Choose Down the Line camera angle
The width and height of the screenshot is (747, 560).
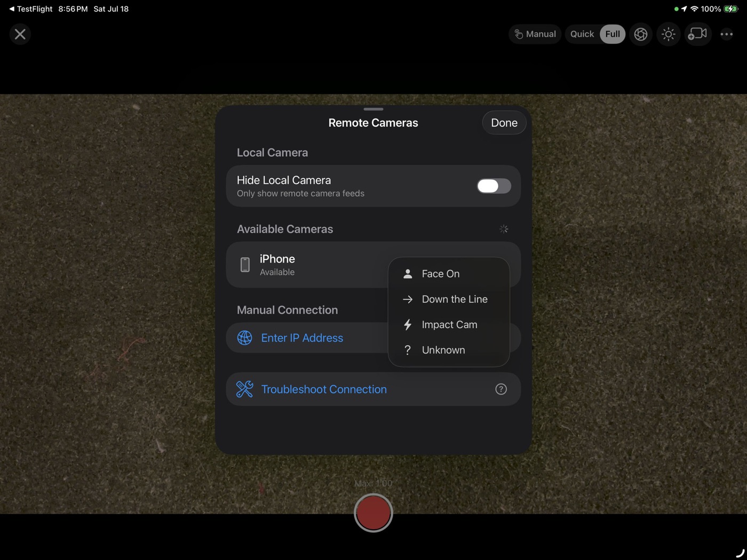pos(449,299)
